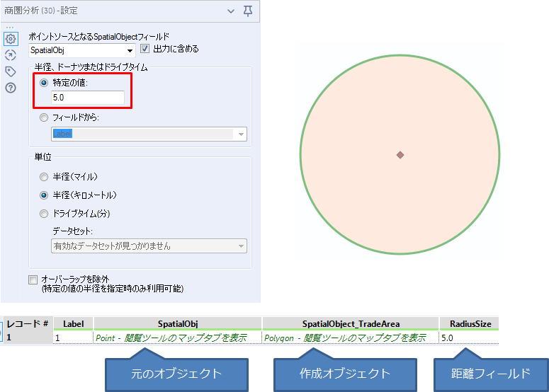The image size is (549, 392).
Task: Click the SpatialObj Point map link
Action: [x=170, y=338]
